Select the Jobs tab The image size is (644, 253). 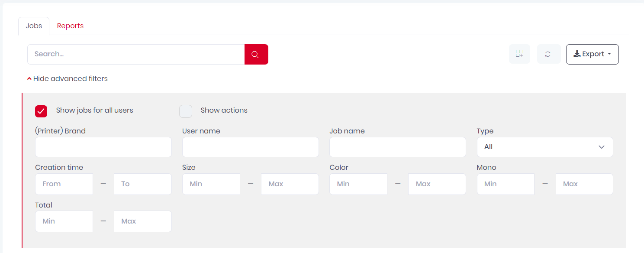(x=34, y=26)
